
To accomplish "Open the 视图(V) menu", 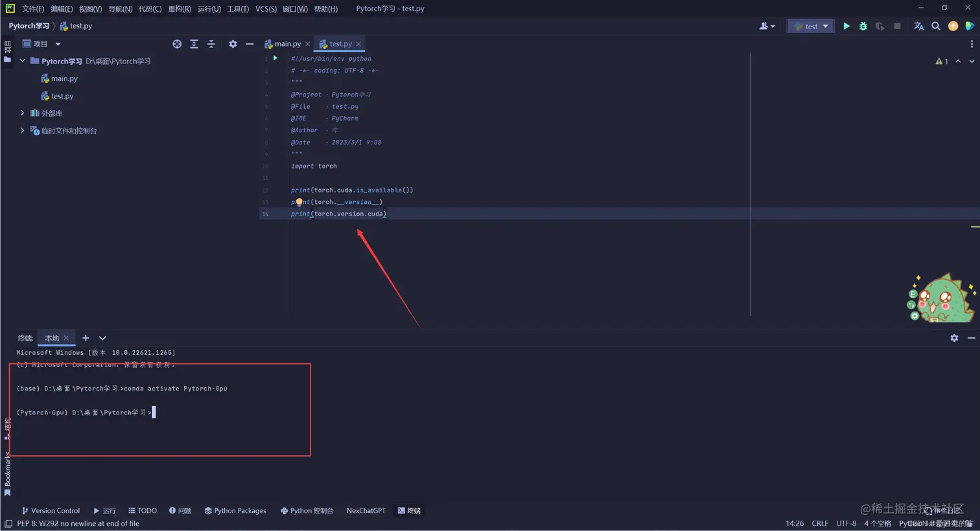I will click(x=90, y=9).
